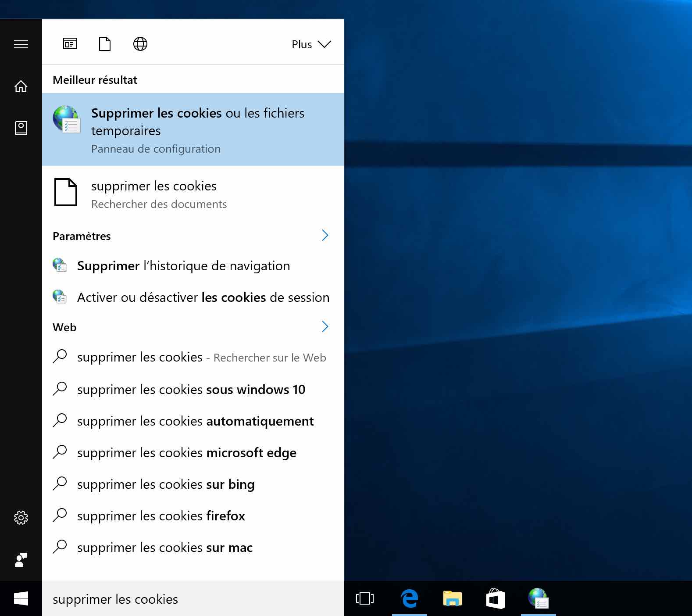Click the search box with 'supprimer les cookies'

193,599
